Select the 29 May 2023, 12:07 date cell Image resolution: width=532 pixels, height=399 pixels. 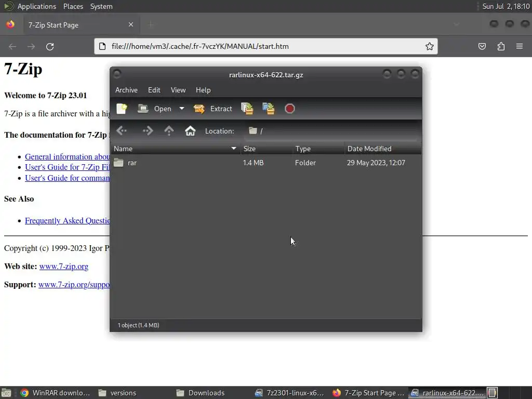tap(376, 163)
